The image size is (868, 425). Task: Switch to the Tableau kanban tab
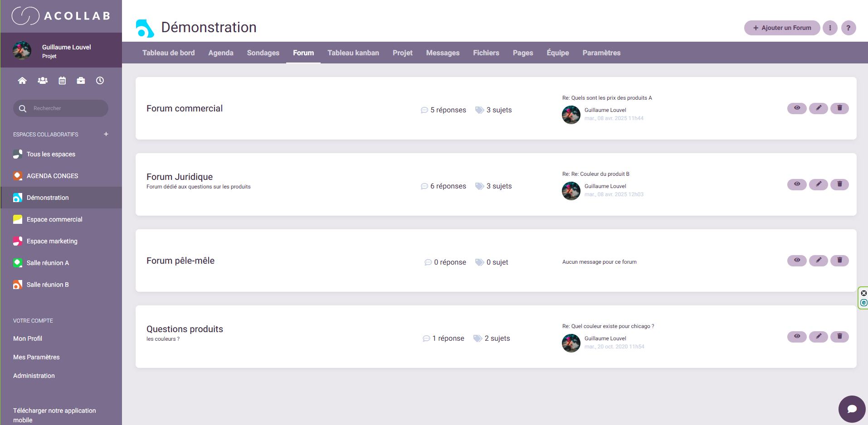pos(353,53)
